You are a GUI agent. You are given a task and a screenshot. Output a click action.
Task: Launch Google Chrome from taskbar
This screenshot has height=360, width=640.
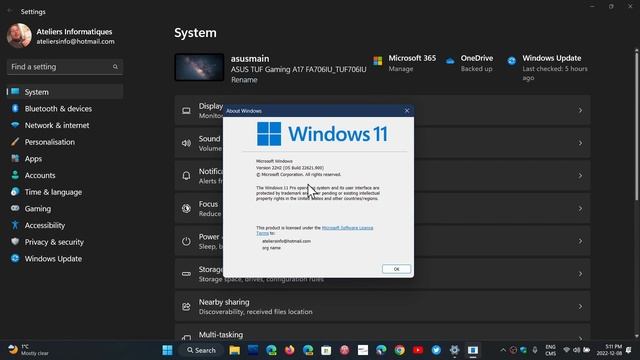[400, 350]
